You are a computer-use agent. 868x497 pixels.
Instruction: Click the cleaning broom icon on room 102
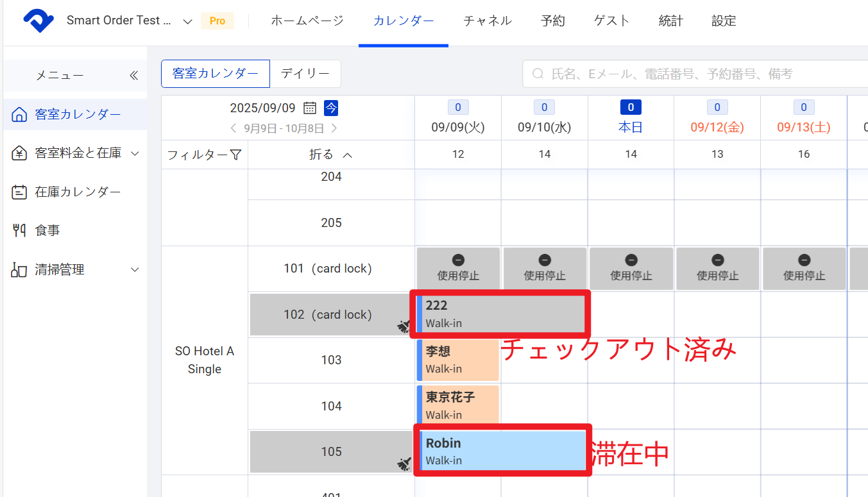pyautogui.click(x=404, y=326)
